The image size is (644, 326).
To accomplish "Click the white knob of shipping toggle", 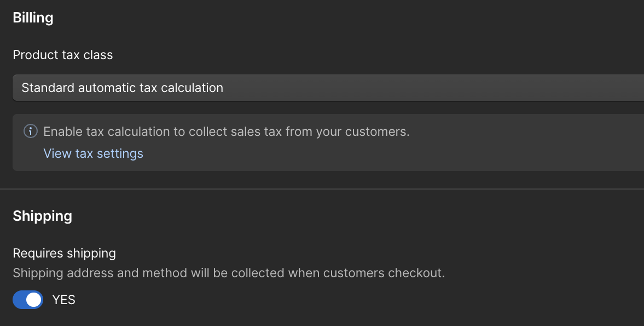I will 34,300.
